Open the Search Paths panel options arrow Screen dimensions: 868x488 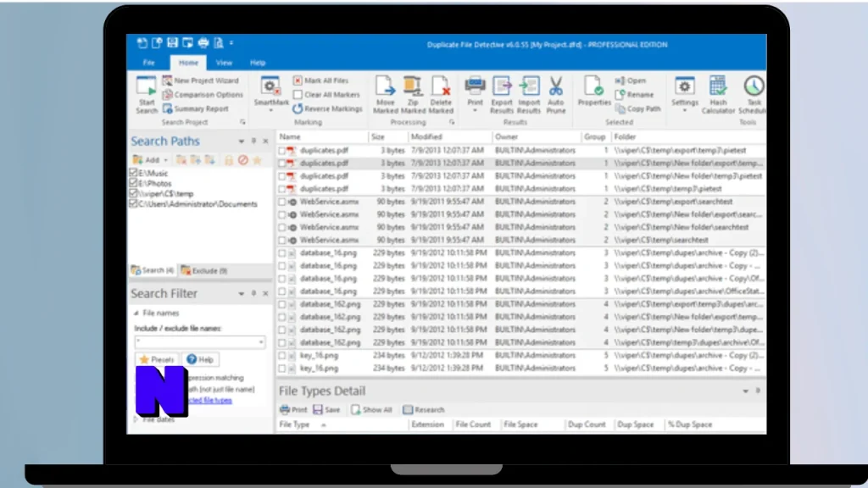point(242,141)
